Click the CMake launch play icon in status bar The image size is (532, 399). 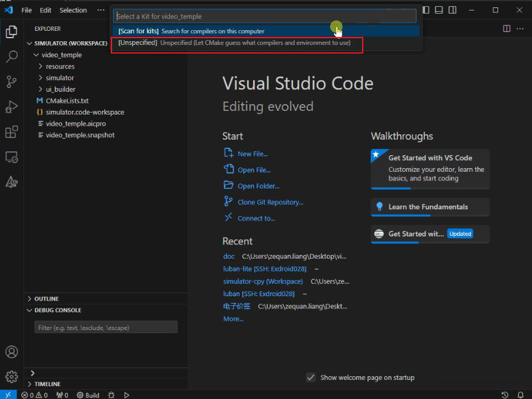click(127, 395)
